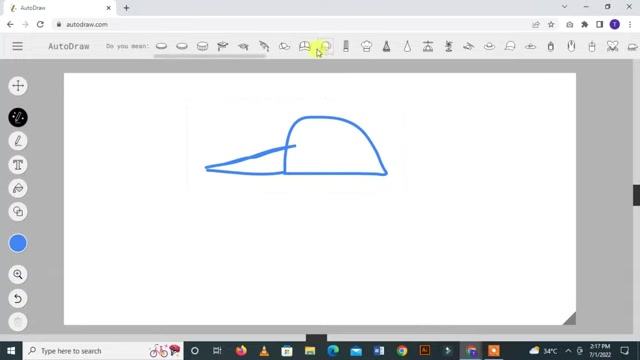Show hidden system tray icons
Screen dimensions: 640x360
pos(568,351)
